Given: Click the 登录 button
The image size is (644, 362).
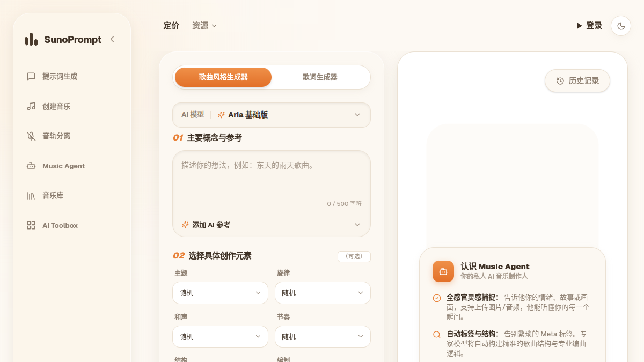Looking at the screenshot, I should tap(589, 26).
